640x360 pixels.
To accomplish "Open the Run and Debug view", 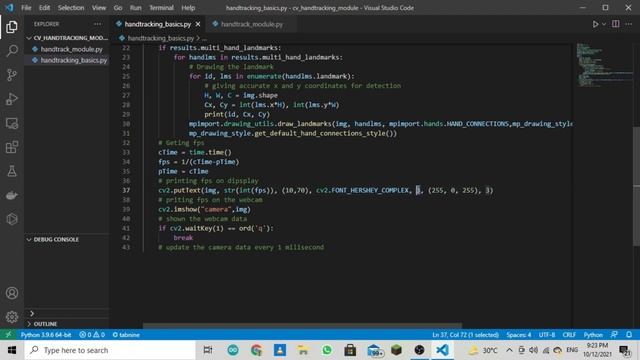I will [12, 99].
